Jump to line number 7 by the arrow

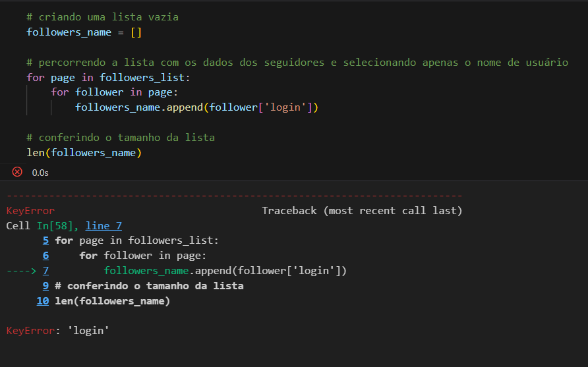[45, 271]
